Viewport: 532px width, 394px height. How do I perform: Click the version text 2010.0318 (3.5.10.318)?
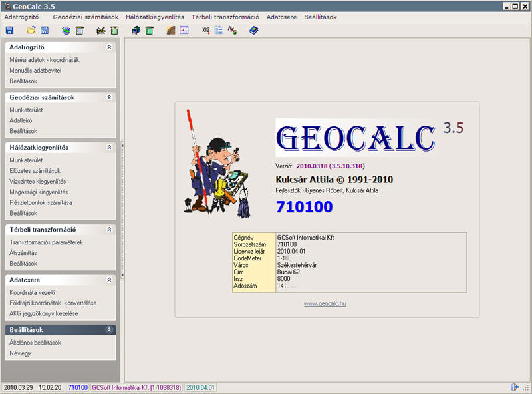(x=331, y=166)
